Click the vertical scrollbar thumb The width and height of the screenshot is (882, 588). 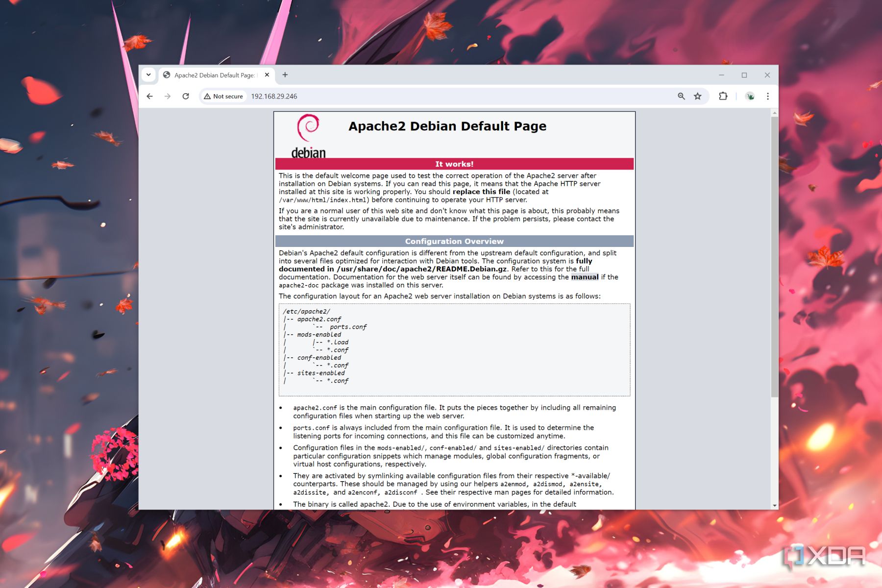point(775,255)
